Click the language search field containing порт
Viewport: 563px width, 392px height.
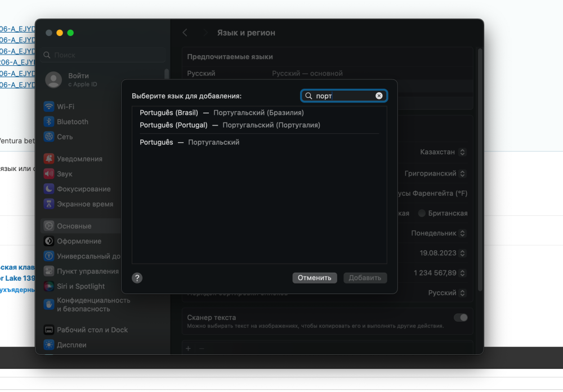tap(343, 96)
